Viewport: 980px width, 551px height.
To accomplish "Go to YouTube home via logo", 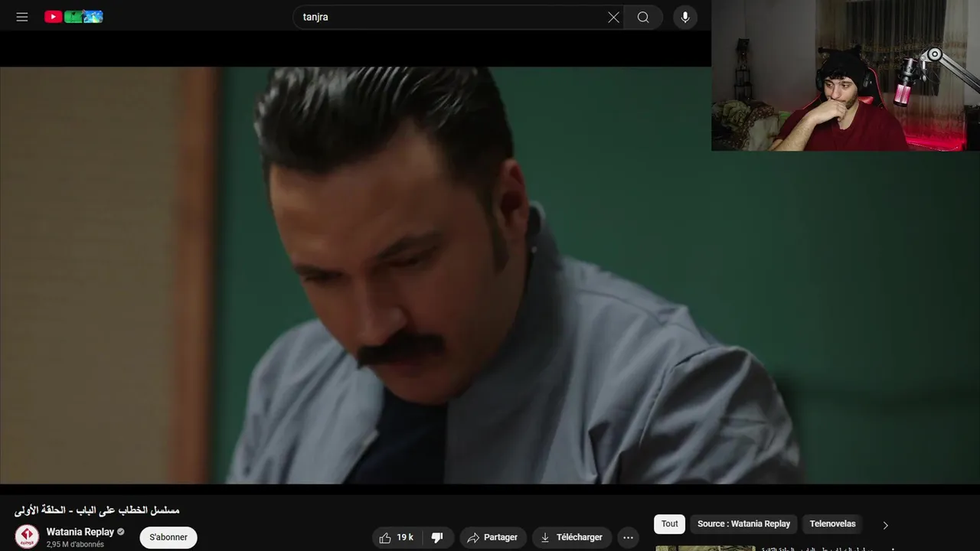I will pos(73,17).
